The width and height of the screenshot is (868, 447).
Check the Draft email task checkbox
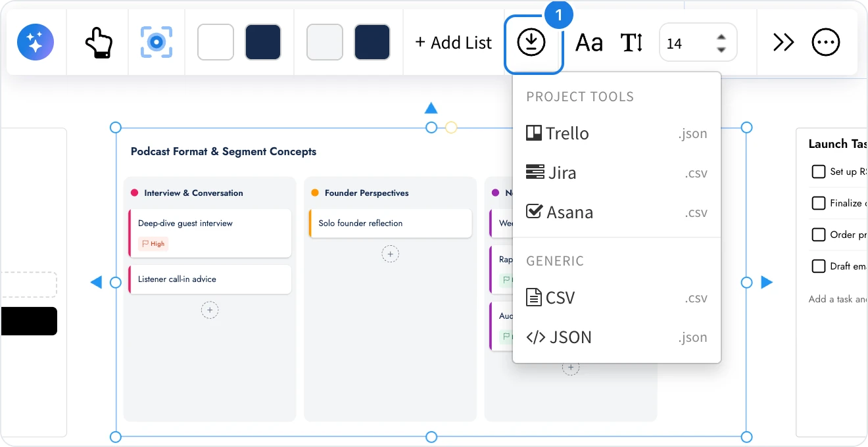[x=819, y=266]
